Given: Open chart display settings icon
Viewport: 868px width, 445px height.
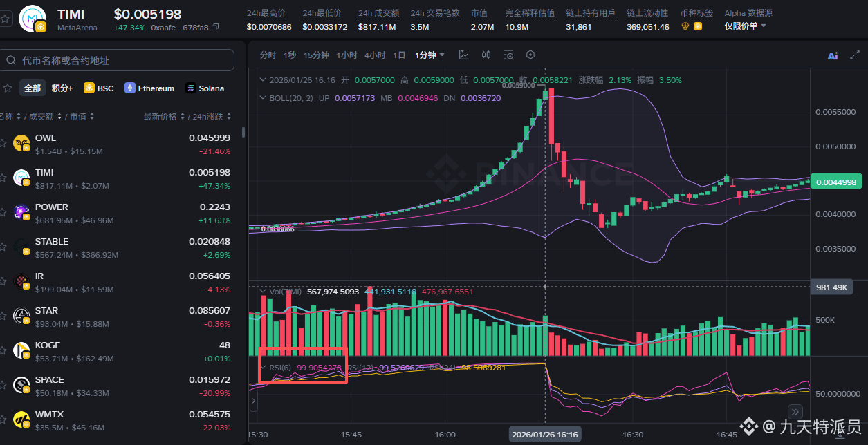Looking at the screenshot, I should coord(508,55).
